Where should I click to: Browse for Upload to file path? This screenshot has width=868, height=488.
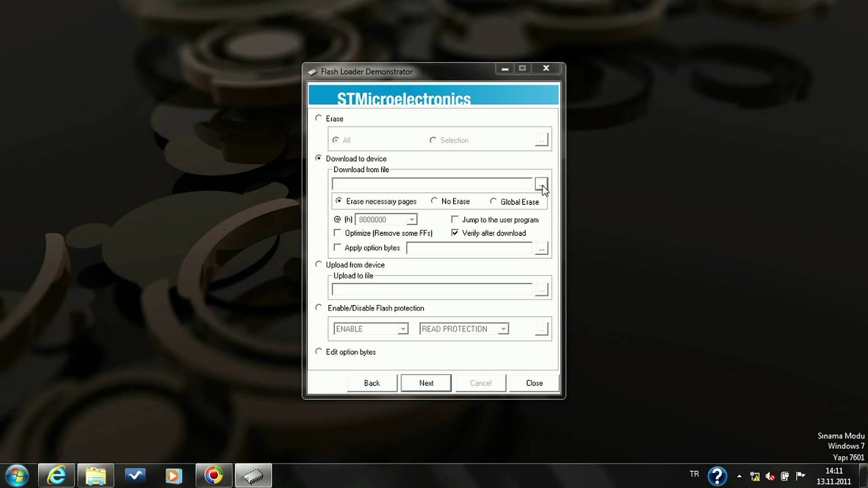pos(540,289)
